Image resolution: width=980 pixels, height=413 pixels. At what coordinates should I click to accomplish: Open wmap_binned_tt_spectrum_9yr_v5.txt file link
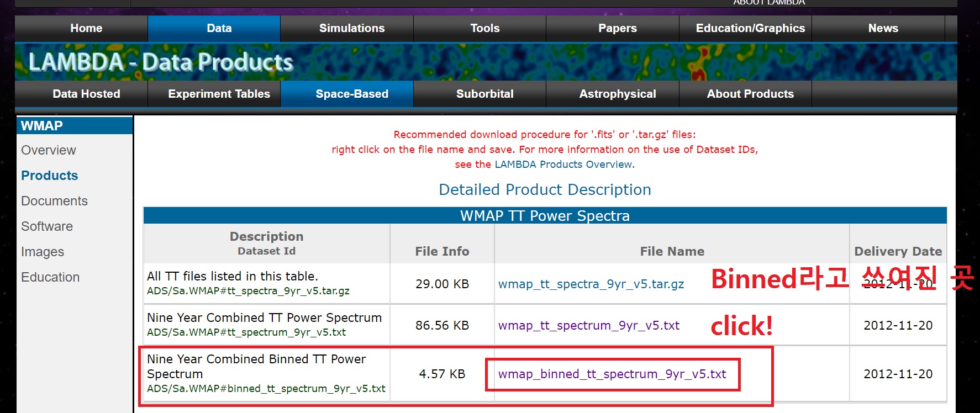click(x=612, y=374)
